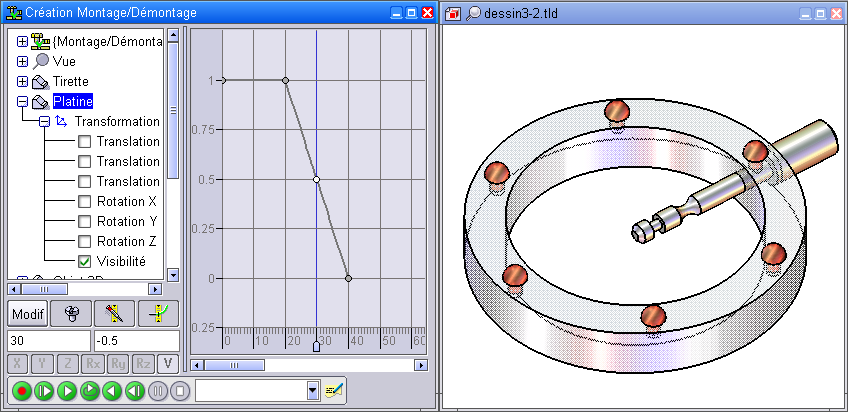Click the Modif button
The image size is (848, 412).
[28, 313]
